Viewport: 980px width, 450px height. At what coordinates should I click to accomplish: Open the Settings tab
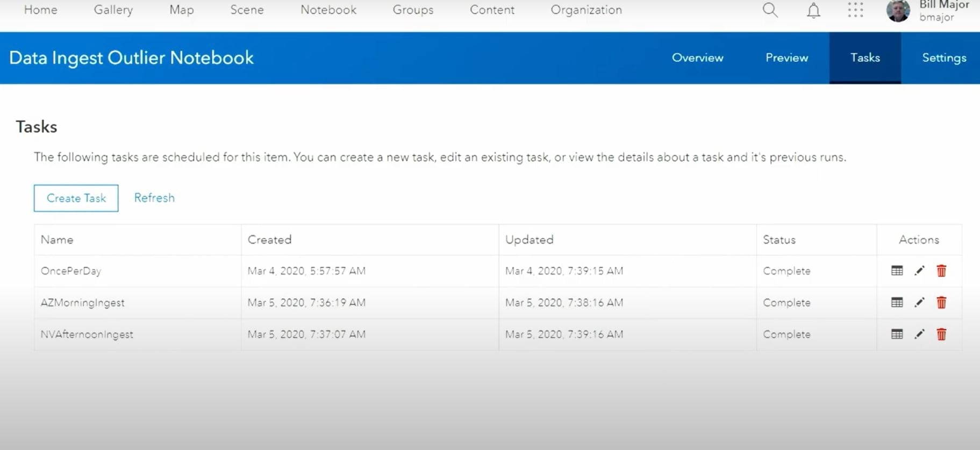(x=943, y=58)
